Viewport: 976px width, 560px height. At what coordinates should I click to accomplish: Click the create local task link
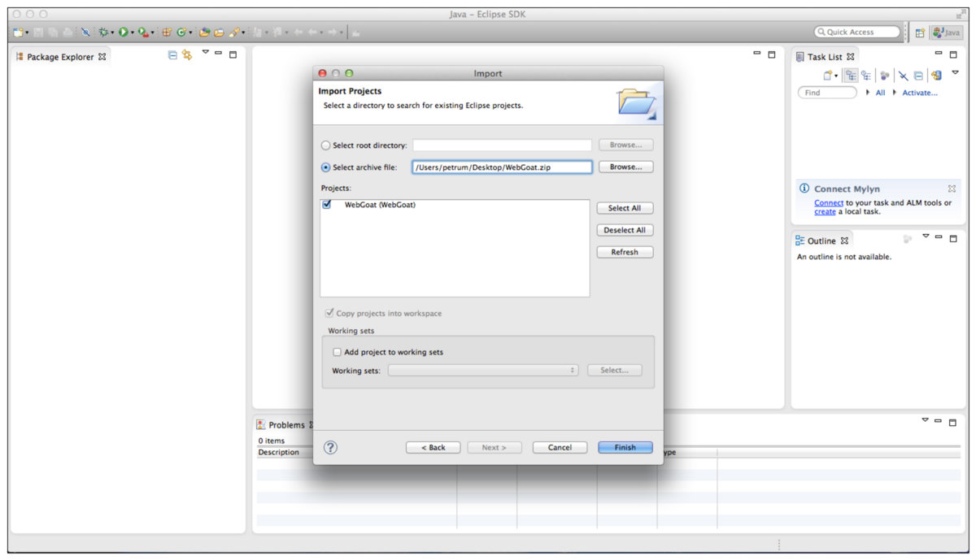(x=825, y=212)
